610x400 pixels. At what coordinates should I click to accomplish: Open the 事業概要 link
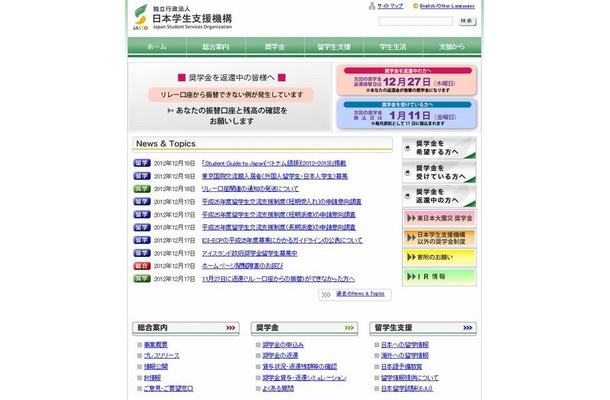point(156,345)
